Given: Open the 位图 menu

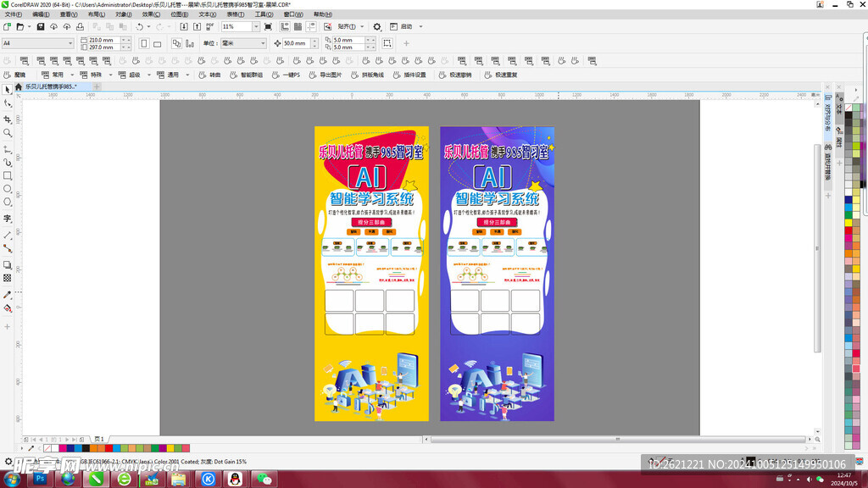Looking at the screenshot, I should pos(180,14).
